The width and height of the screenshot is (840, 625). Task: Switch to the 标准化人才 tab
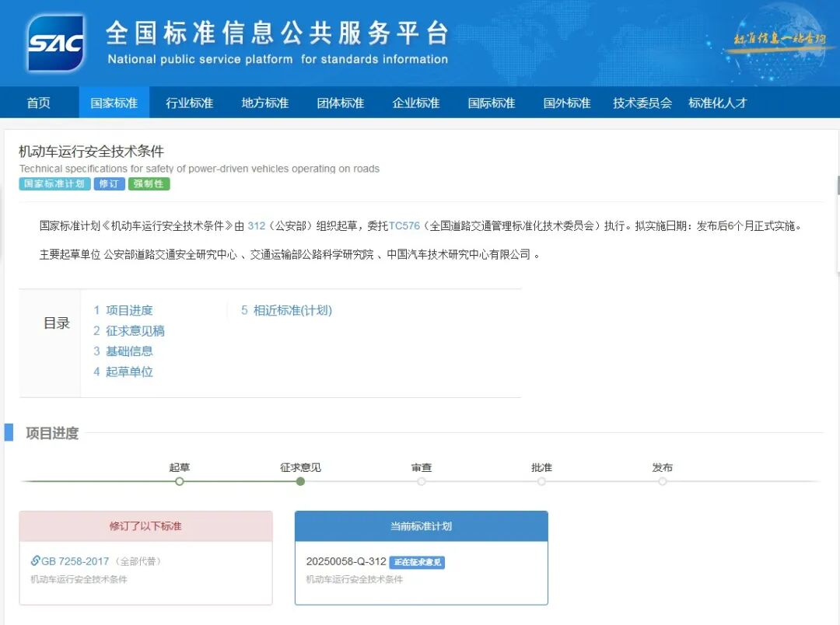717,102
